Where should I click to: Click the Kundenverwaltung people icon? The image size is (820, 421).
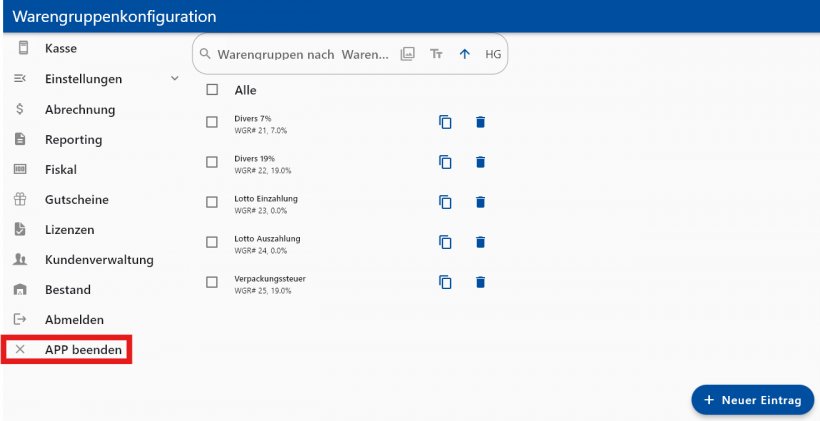tap(20, 259)
